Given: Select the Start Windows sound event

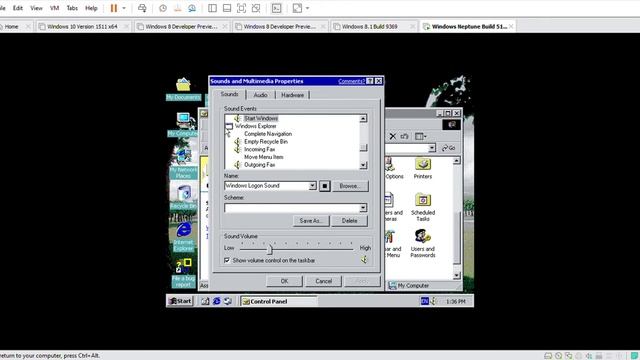Looking at the screenshot, I should (x=261, y=118).
